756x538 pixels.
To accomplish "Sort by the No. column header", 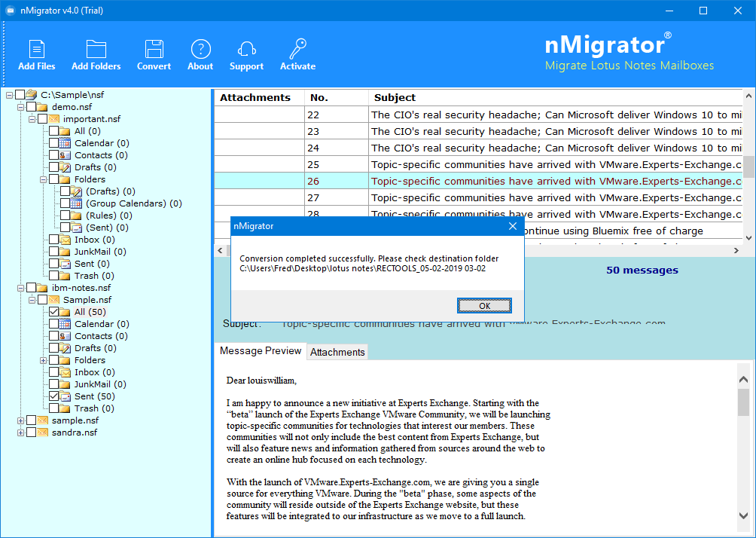I will point(337,97).
